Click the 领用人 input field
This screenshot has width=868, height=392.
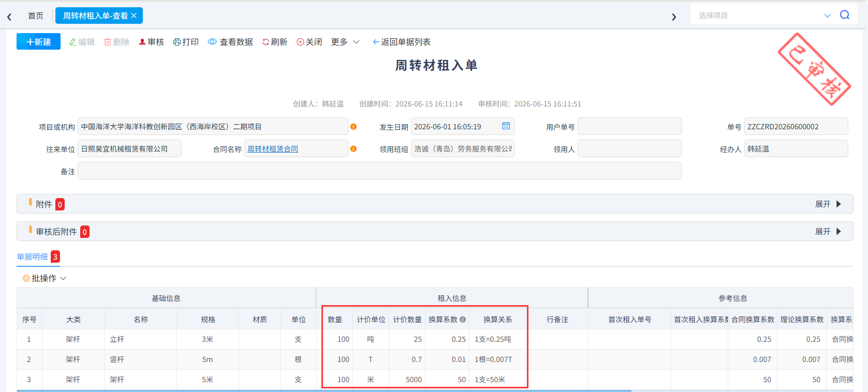pyautogui.click(x=629, y=148)
